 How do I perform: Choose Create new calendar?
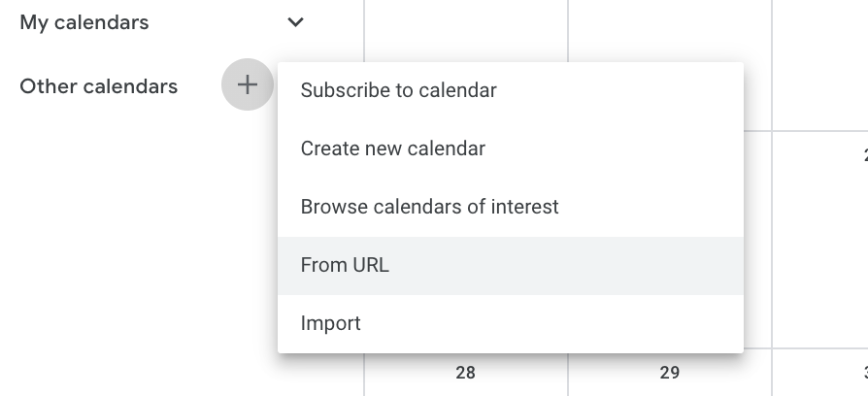pyautogui.click(x=393, y=148)
